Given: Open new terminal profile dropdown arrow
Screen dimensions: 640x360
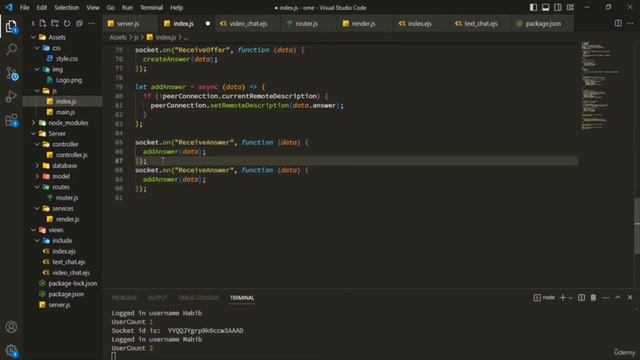Looking at the screenshot, I should pyautogui.click(x=571, y=298).
